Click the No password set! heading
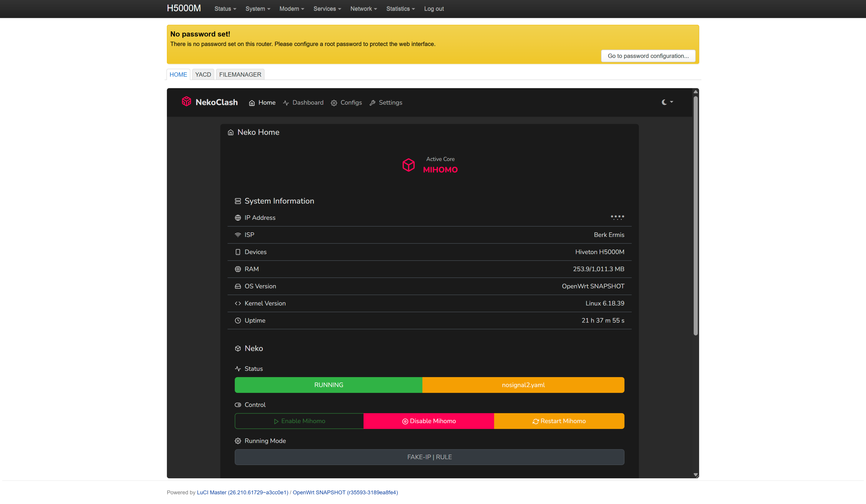 (x=200, y=34)
